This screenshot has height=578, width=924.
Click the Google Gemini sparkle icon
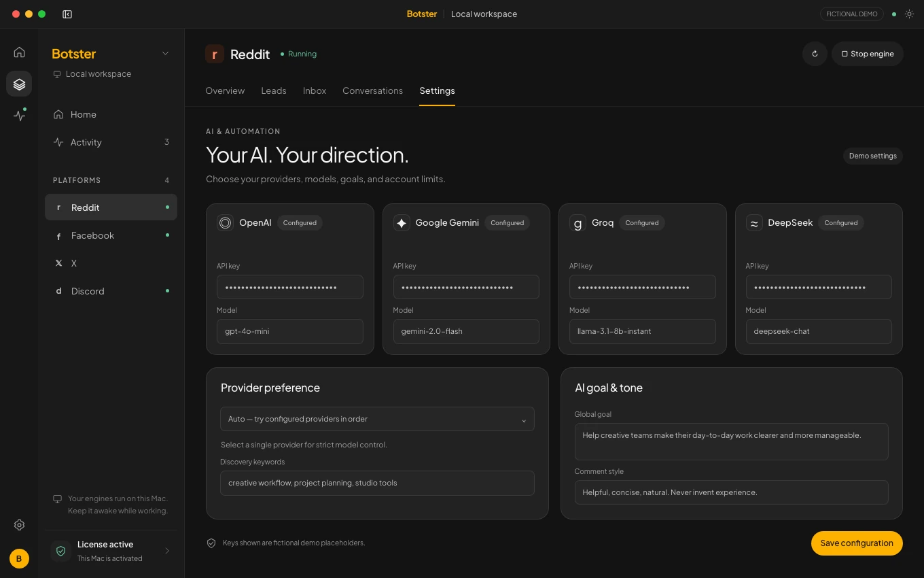(x=402, y=222)
